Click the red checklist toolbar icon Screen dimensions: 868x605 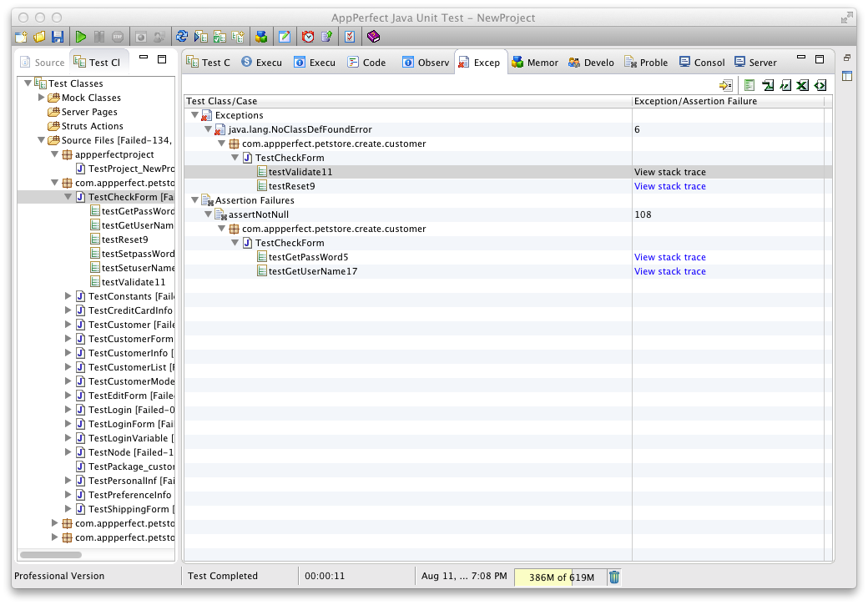tap(350, 37)
